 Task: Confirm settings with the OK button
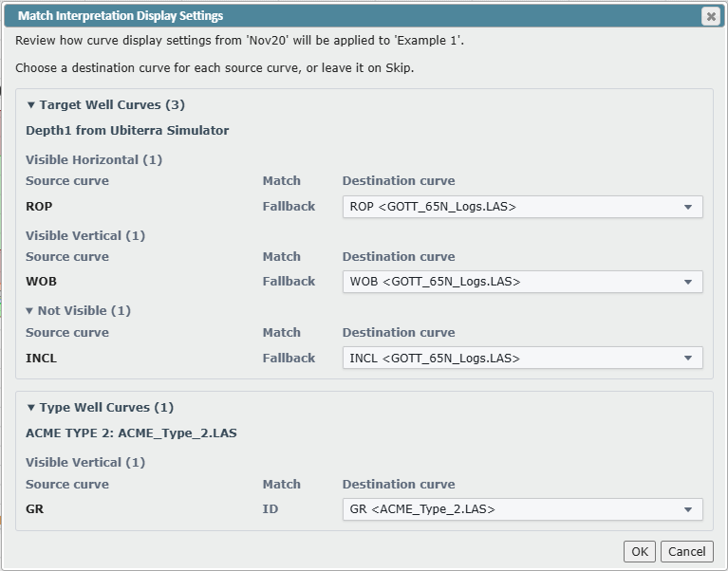point(640,551)
